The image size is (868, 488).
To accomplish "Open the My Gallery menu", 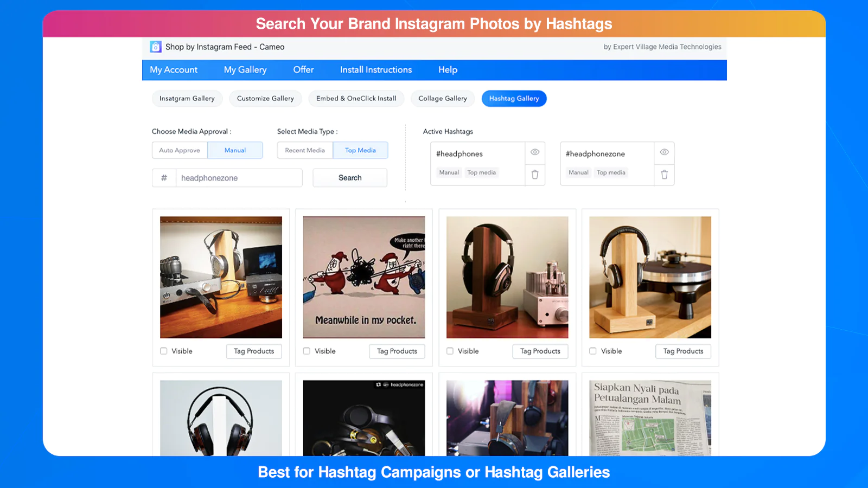I will click(x=245, y=70).
